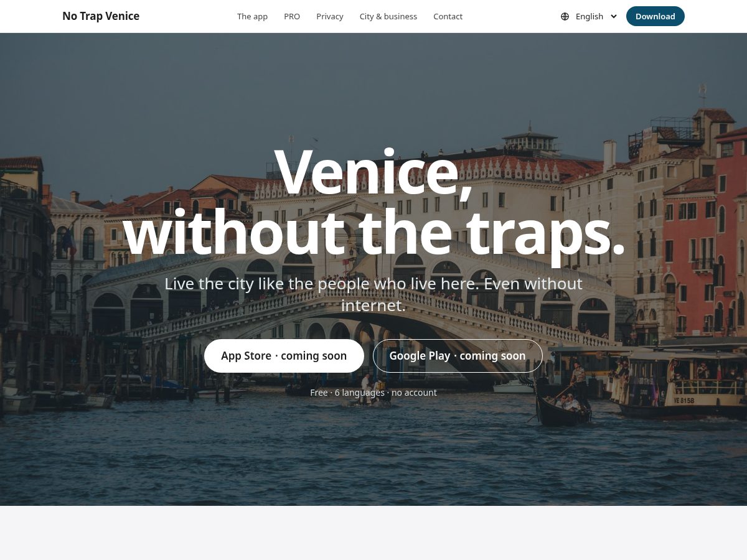
Task: Click the language dropdown chevron arrow
Action: (613, 17)
